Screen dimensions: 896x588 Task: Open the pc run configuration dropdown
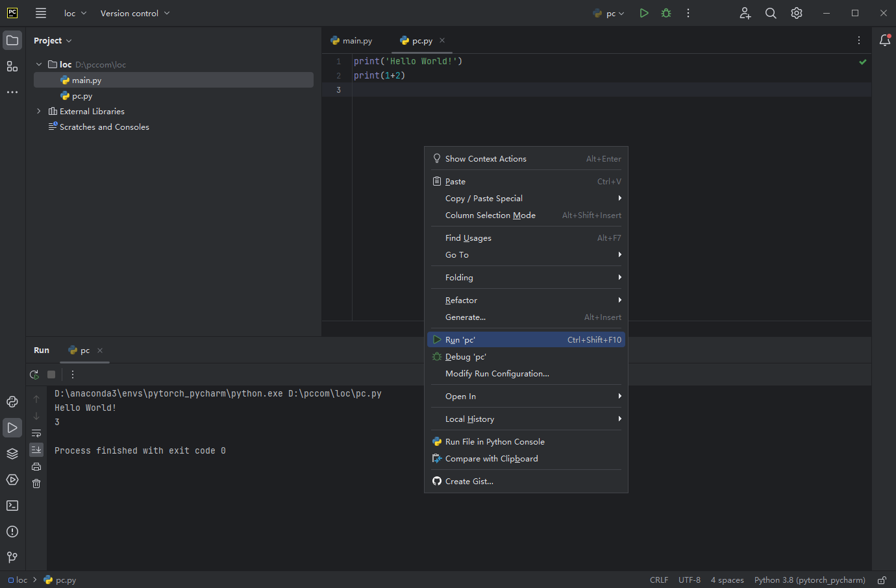pyautogui.click(x=609, y=13)
